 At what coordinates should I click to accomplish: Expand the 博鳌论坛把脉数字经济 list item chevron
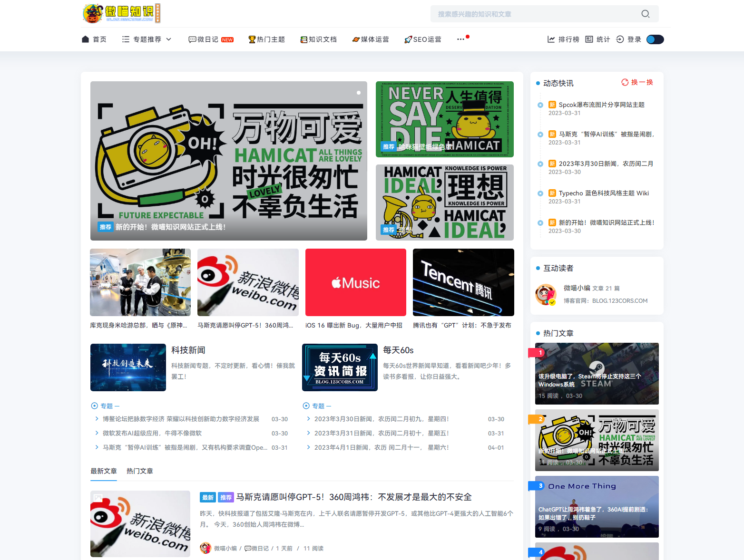97,419
